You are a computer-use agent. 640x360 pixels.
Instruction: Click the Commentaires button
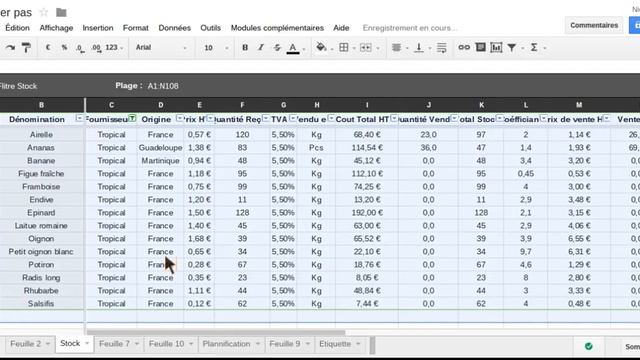pyautogui.click(x=594, y=25)
